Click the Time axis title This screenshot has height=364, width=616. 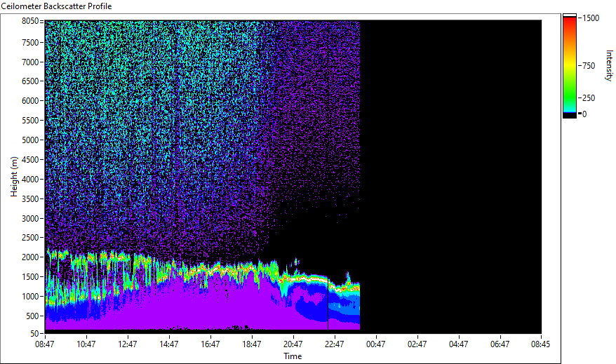pyautogui.click(x=293, y=356)
